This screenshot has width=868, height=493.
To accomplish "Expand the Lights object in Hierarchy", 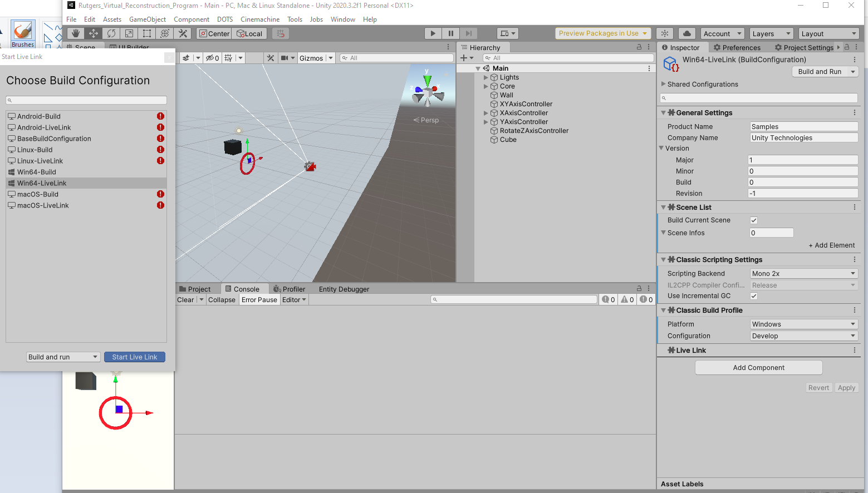I will point(486,77).
